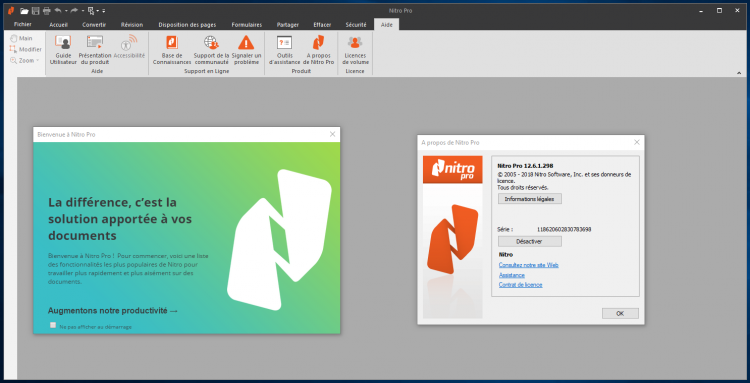
Task: Click the large Nitro logo in welcome dialog
Action: tap(279, 240)
